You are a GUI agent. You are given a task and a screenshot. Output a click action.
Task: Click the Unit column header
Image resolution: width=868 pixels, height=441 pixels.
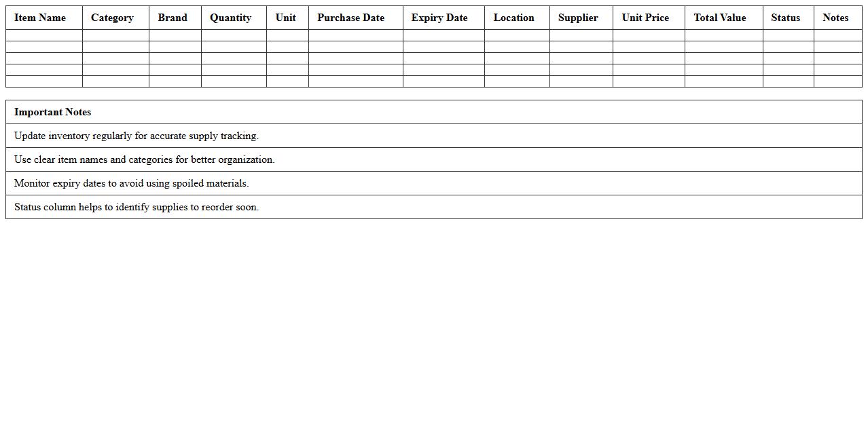click(285, 18)
